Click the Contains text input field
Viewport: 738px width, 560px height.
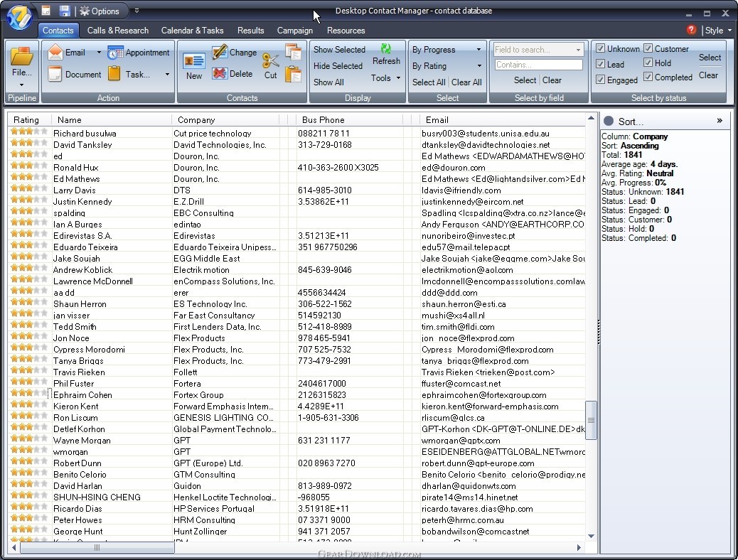[538, 65]
